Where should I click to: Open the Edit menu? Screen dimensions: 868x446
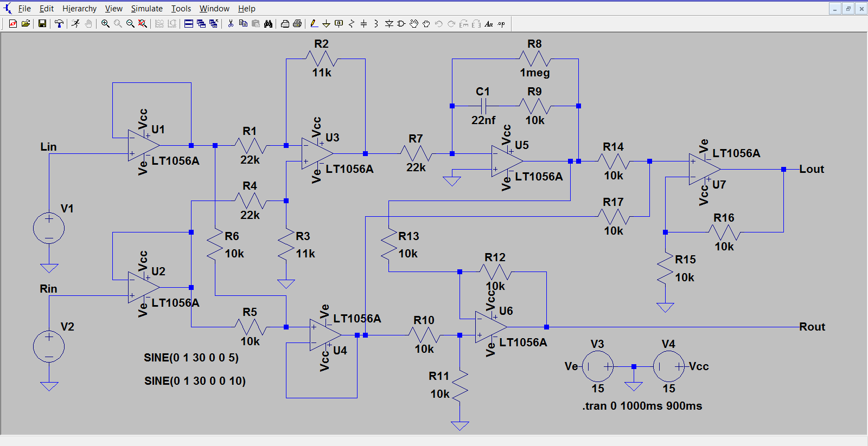47,9
